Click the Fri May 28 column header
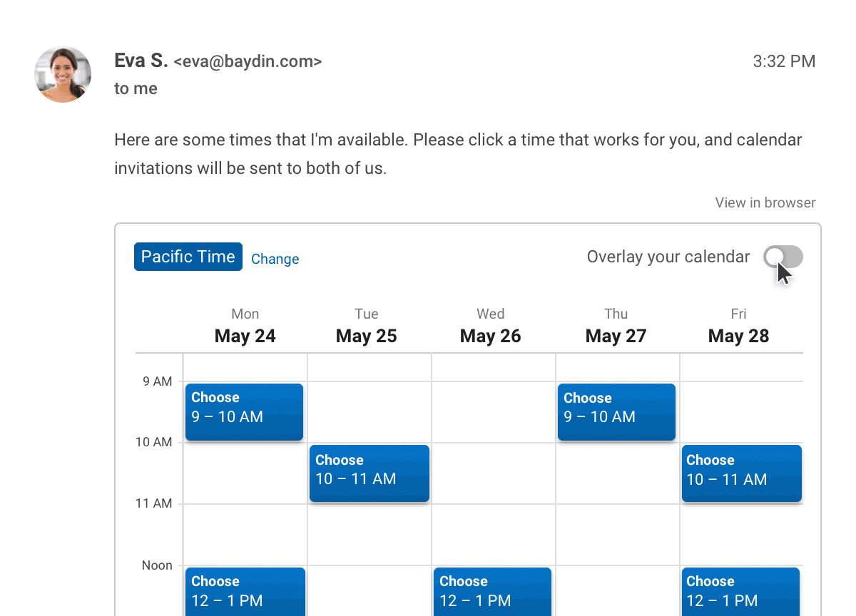 739,327
